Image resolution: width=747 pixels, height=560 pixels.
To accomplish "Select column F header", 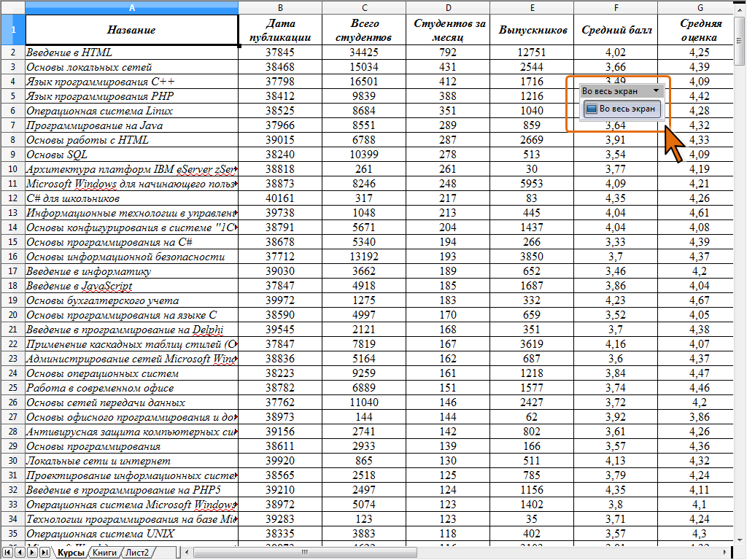I will [x=616, y=7].
